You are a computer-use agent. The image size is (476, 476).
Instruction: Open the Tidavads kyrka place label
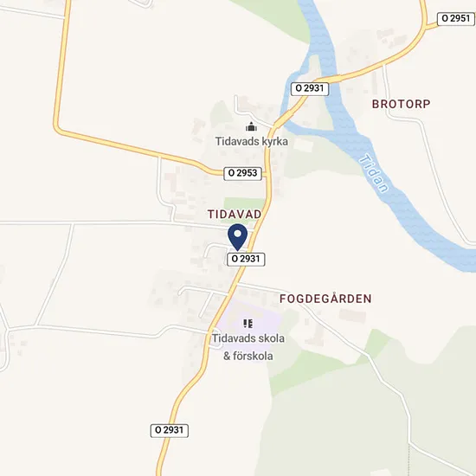251,141
